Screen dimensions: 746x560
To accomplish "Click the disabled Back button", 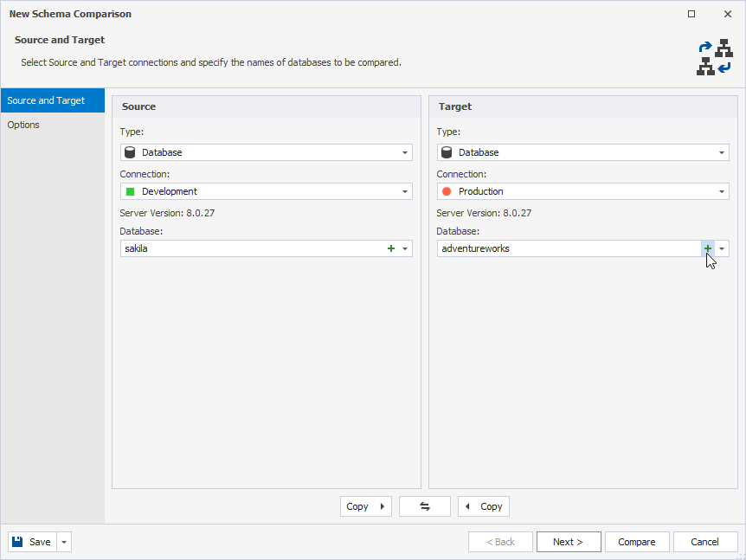I will point(500,542).
